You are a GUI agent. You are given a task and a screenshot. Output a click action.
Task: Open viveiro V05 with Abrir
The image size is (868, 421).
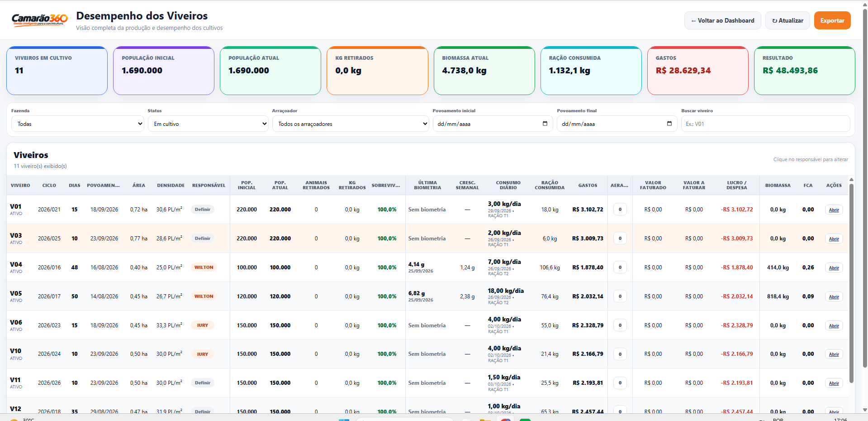(x=834, y=297)
